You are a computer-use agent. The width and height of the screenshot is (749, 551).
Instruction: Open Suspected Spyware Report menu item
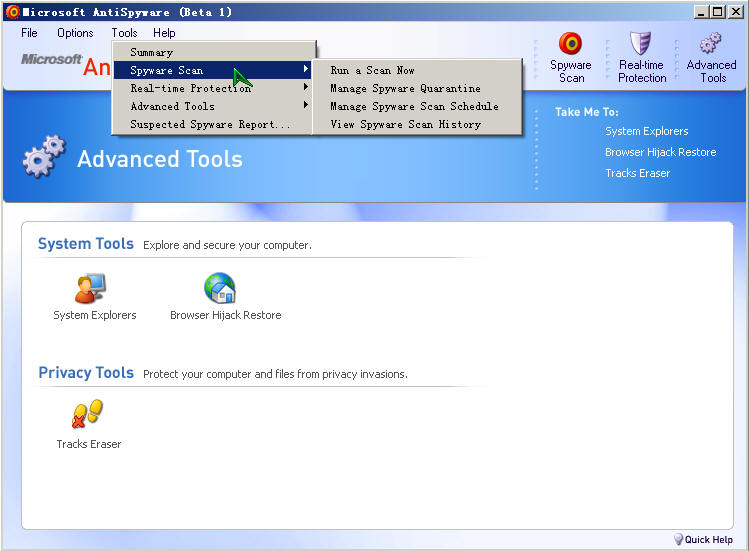213,124
